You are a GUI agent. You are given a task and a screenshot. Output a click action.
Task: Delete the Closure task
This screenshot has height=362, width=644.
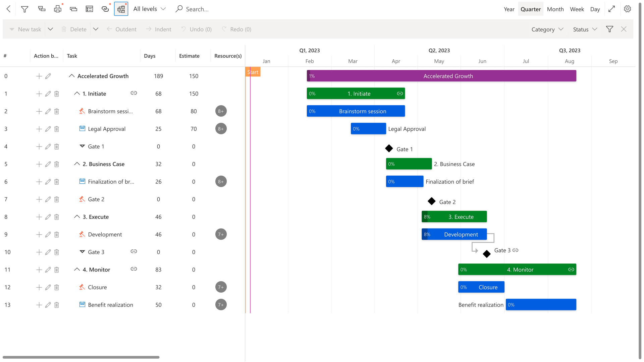(57, 287)
